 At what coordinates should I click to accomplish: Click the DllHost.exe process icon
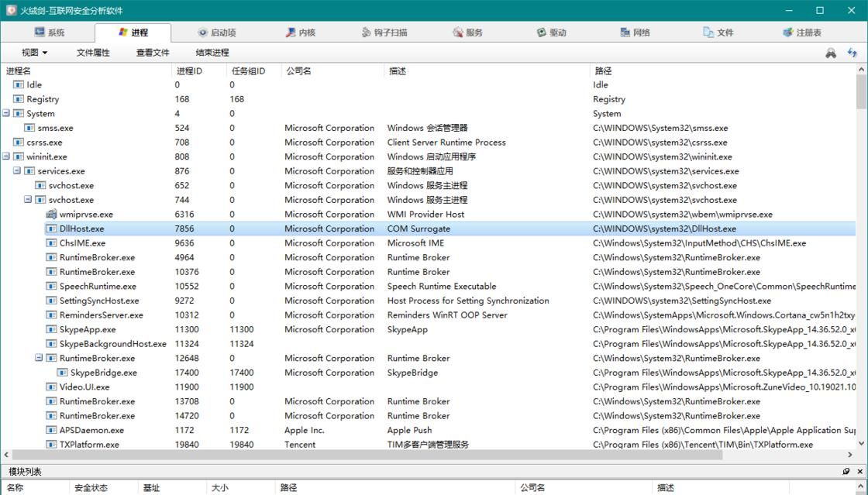tap(51, 229)
